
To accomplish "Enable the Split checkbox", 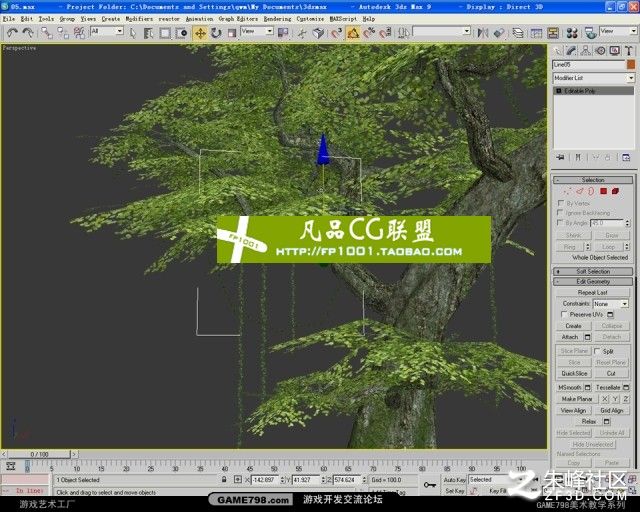I will [597, 351].
